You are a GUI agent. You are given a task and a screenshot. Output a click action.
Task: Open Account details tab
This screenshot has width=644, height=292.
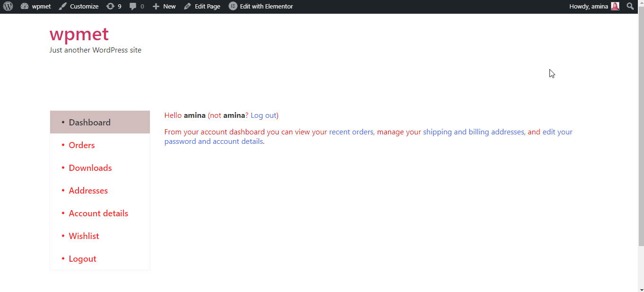pos(100,213)
